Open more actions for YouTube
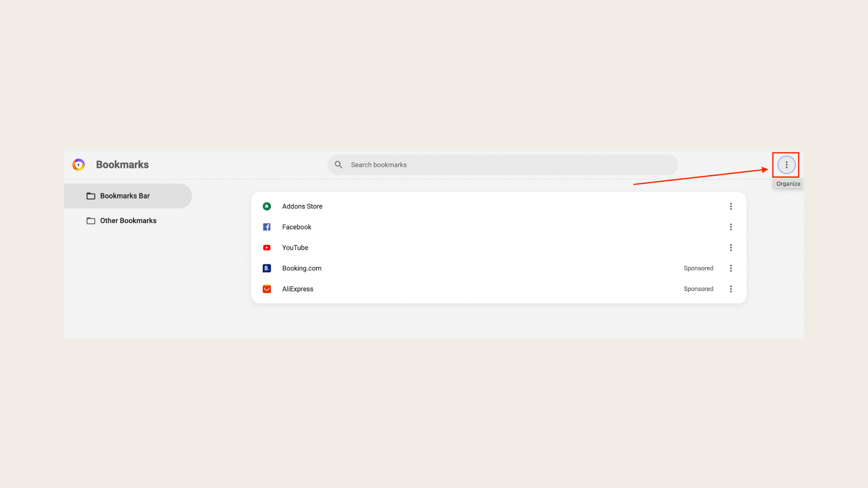 (731, 248)
